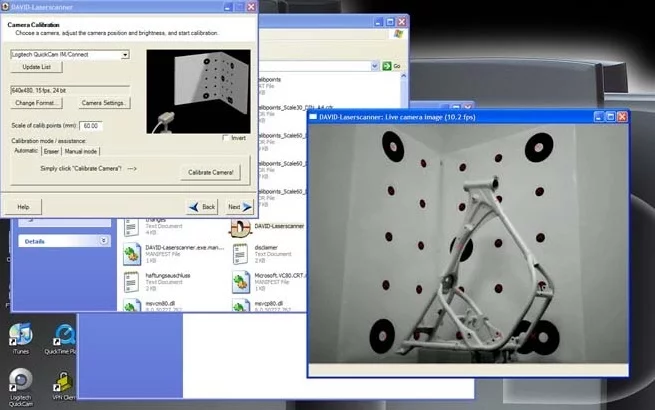
Task: Click the calibration setup preview image
Action: (198, 92)
